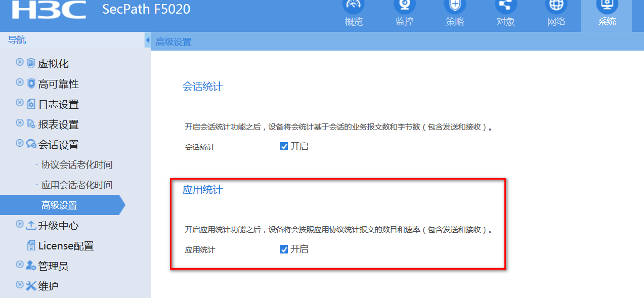
Task: Expand the 虚拟化 tree node
Action: click(20, 63)
